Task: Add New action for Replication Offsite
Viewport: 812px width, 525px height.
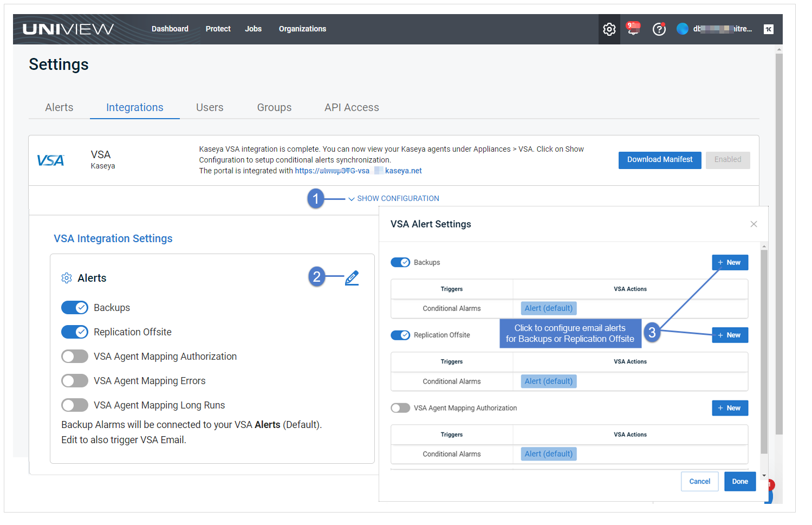Action: [x=730, y=335]
